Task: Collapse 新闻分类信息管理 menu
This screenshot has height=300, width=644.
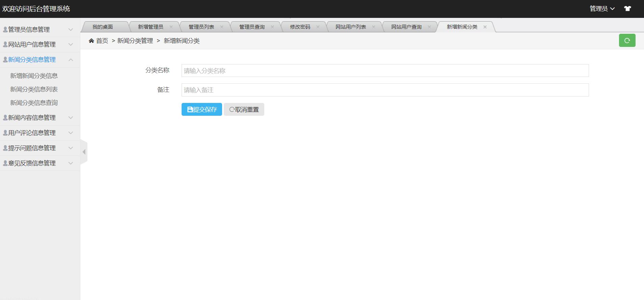Action: (x=40, y=60)
